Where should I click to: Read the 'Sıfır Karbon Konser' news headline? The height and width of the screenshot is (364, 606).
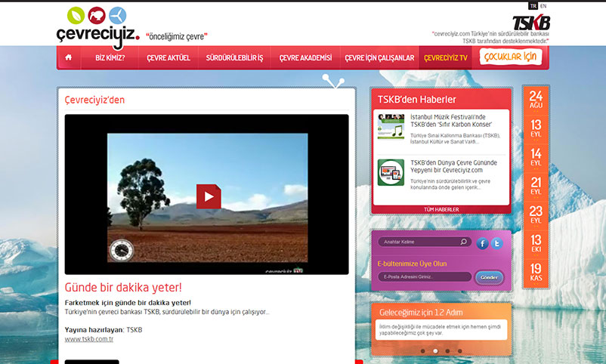point(451,121)
